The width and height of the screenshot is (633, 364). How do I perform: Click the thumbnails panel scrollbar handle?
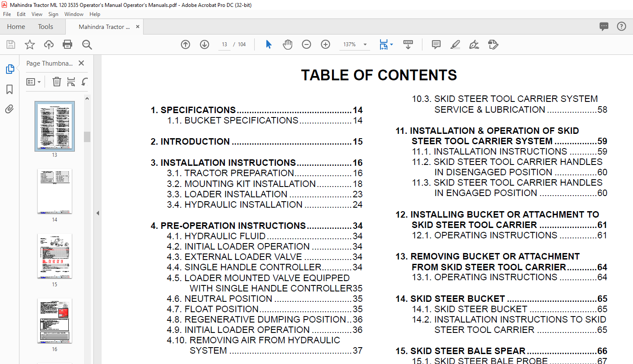(x=87, y=136)
